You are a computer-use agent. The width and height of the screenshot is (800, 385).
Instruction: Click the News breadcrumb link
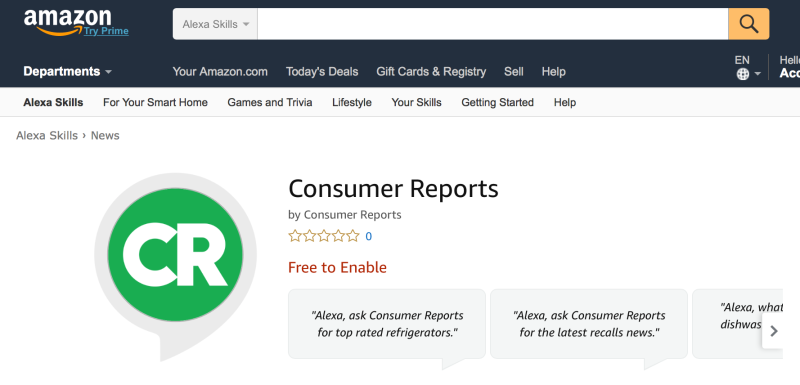pos(105,136)
